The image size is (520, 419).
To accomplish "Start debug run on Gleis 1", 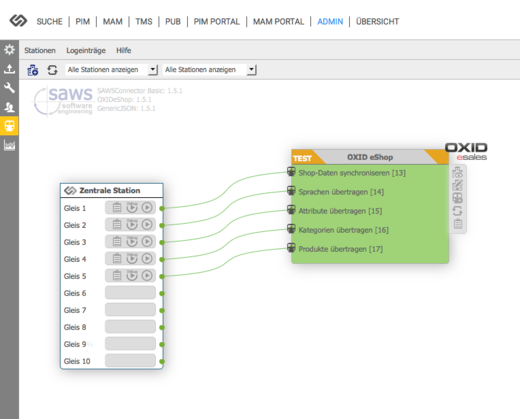I will pyautogui.click(x=132, y=207).
